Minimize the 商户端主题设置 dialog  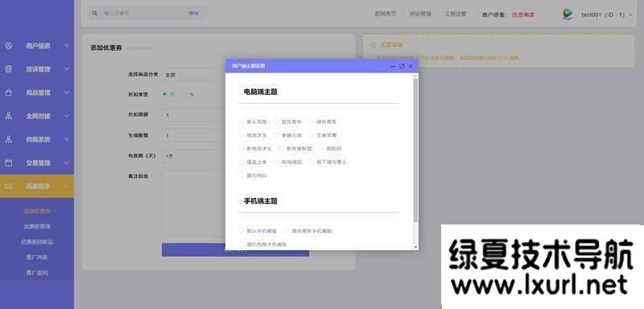tap(393, 66)
